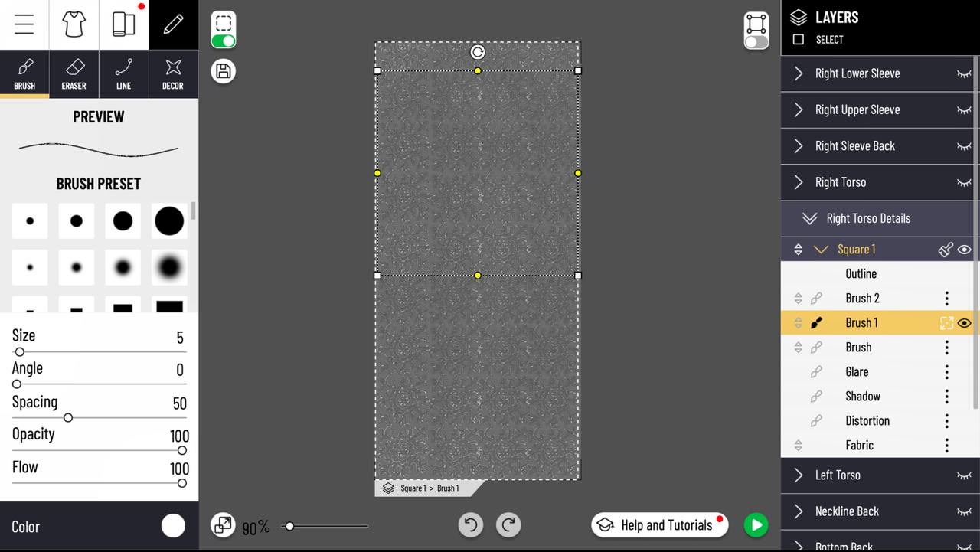Redo the last action
980x552 pixels.
[508, 524]
